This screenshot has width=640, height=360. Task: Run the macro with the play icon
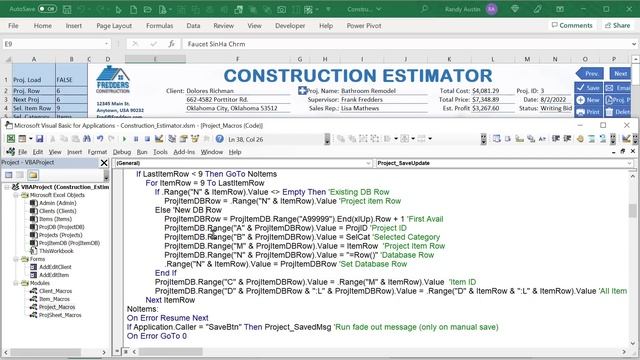pyautogui.click(x=124, y=139)
